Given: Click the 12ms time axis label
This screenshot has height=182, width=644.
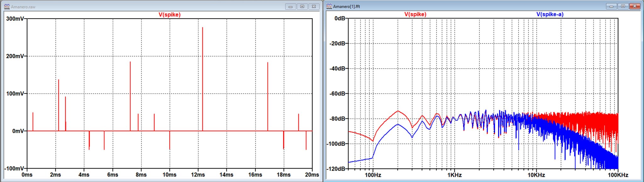Looking at the screenshot, I should (198, 175).
